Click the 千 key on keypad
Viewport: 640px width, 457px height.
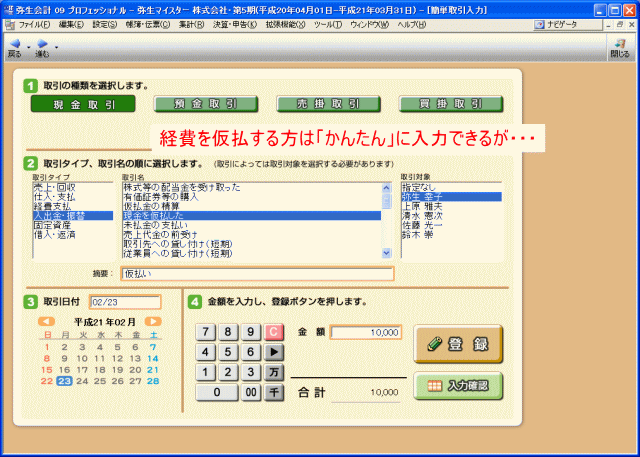coord(274,392)
